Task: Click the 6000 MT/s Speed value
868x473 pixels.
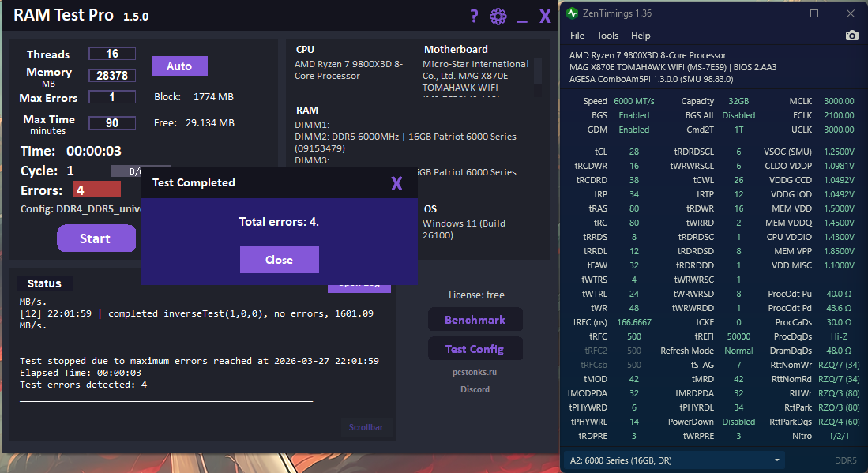Action: [x=634, y=101]
